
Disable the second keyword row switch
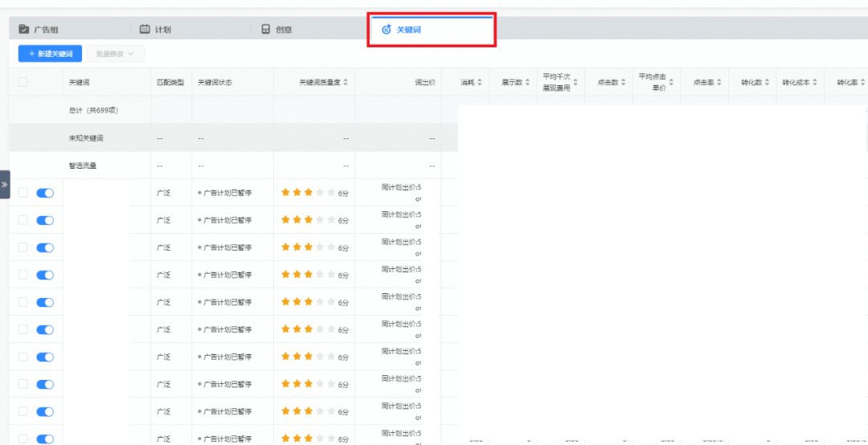coord(45,220)
